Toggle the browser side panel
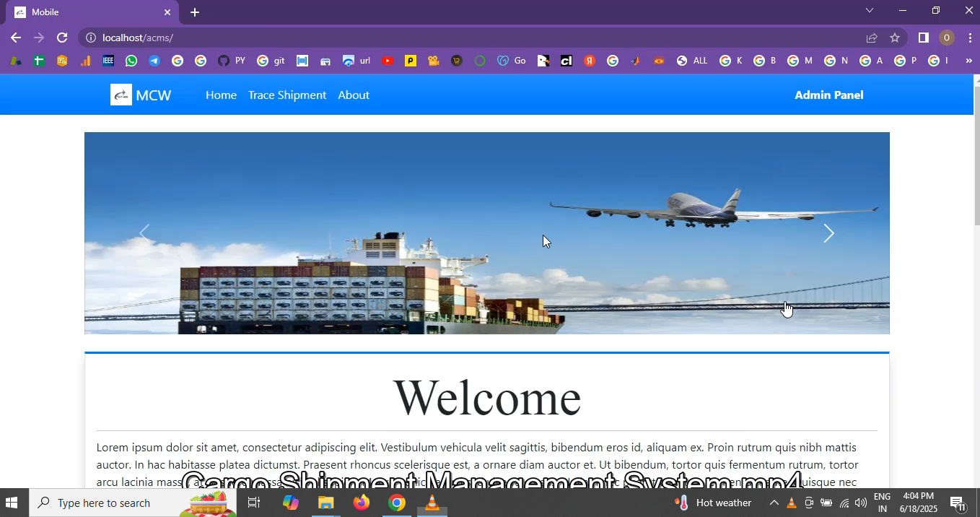 pos(923,38)
